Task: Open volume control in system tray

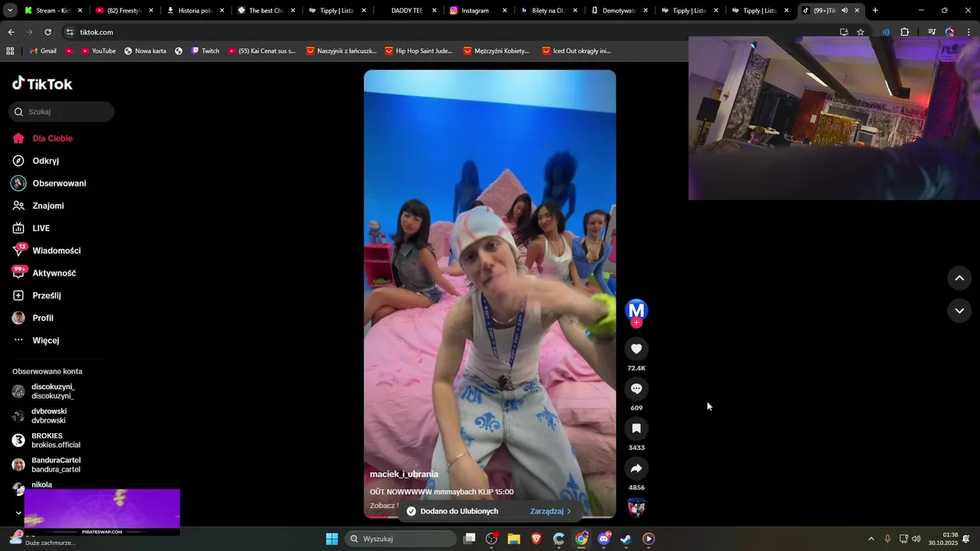Action: pos(916,539)
